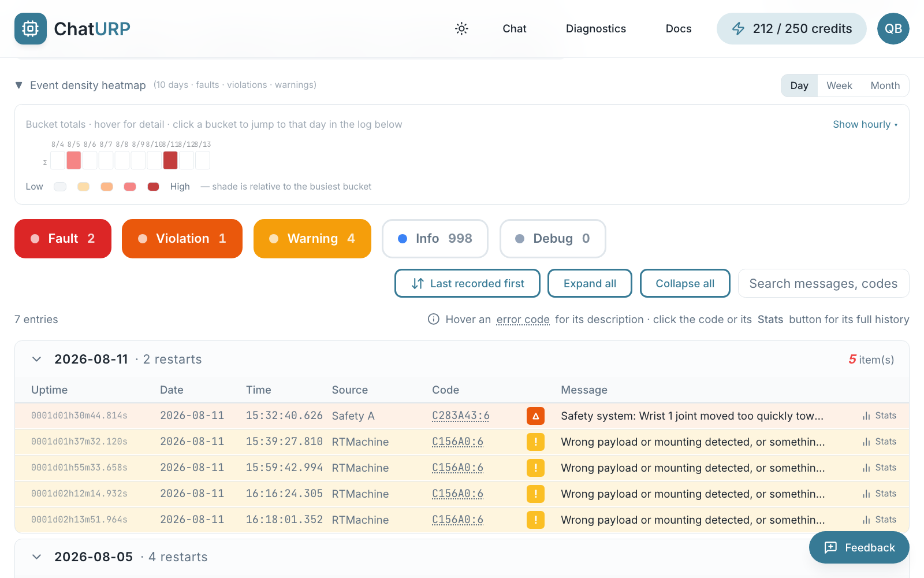
Task: Open Stats for the 15:39:27.810 row
Action: coord(880,442)
